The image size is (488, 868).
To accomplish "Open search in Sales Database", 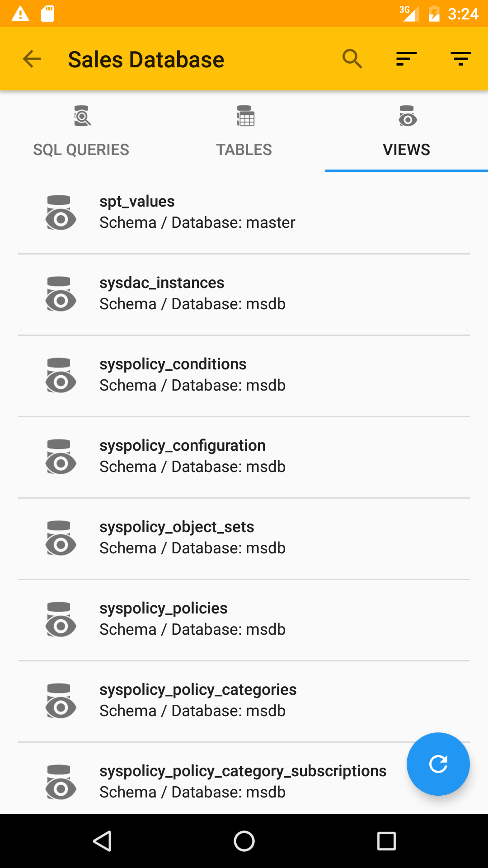I will tap(352, 59).
